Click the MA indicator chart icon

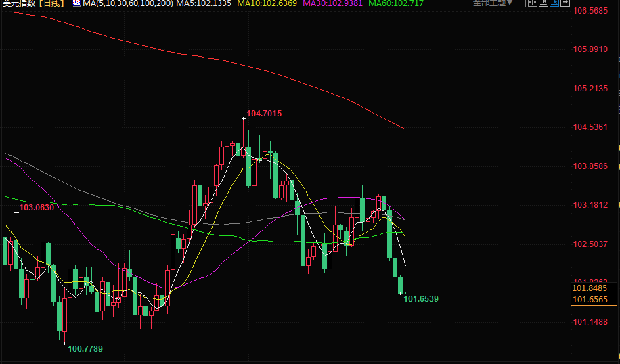(x=76, y=3)
